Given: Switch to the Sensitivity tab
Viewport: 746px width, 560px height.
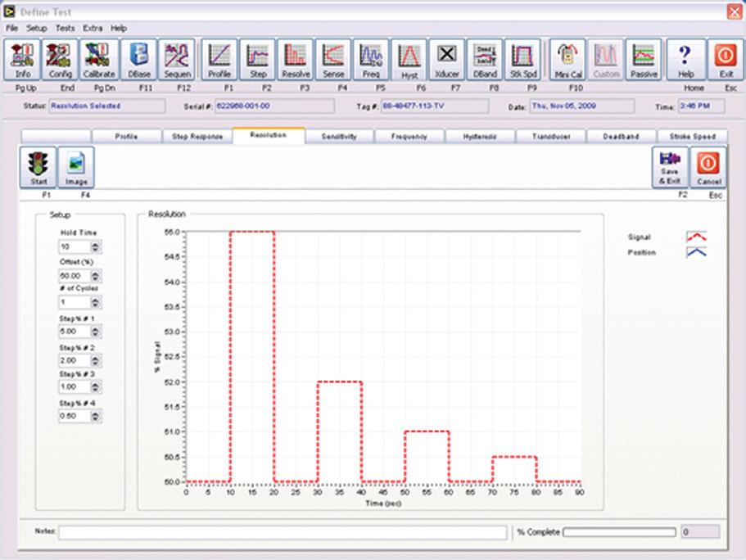Looking at the screenshot, I should point(339,137).
